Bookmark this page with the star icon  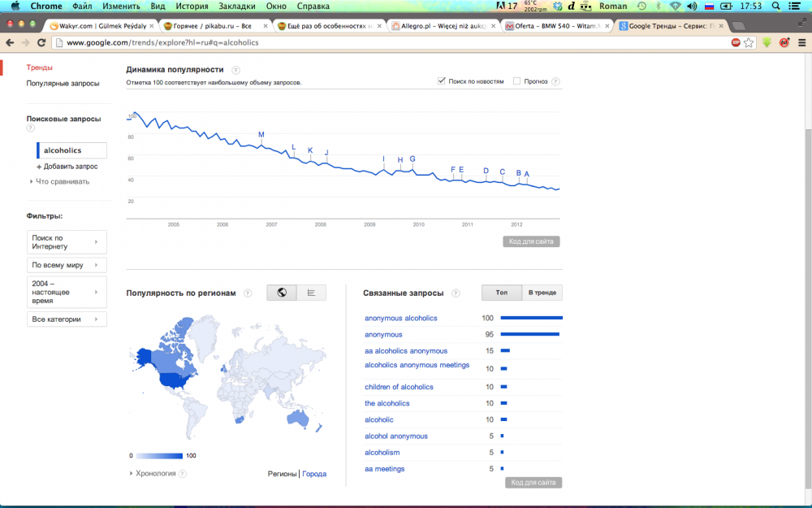(x=749, y=42)
